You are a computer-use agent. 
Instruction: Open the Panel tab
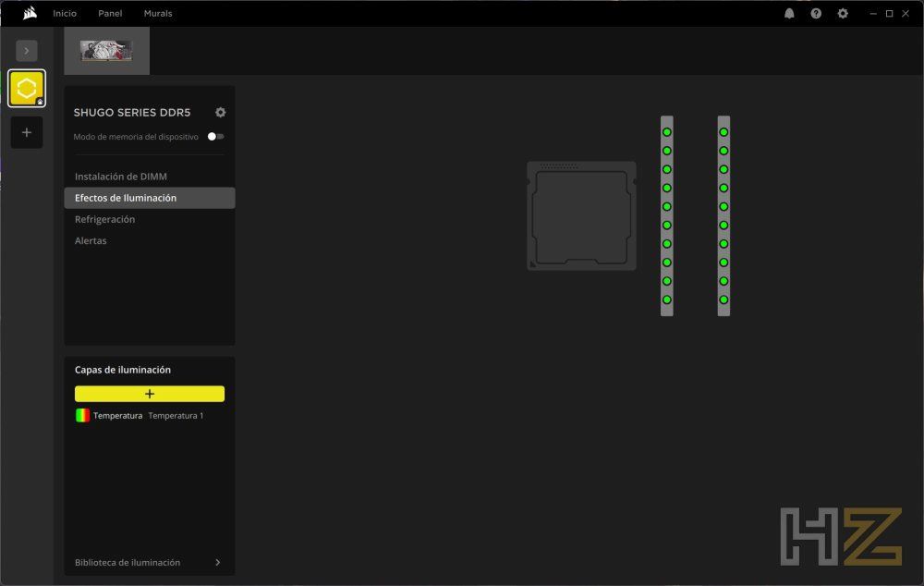[x=110, y=13]
